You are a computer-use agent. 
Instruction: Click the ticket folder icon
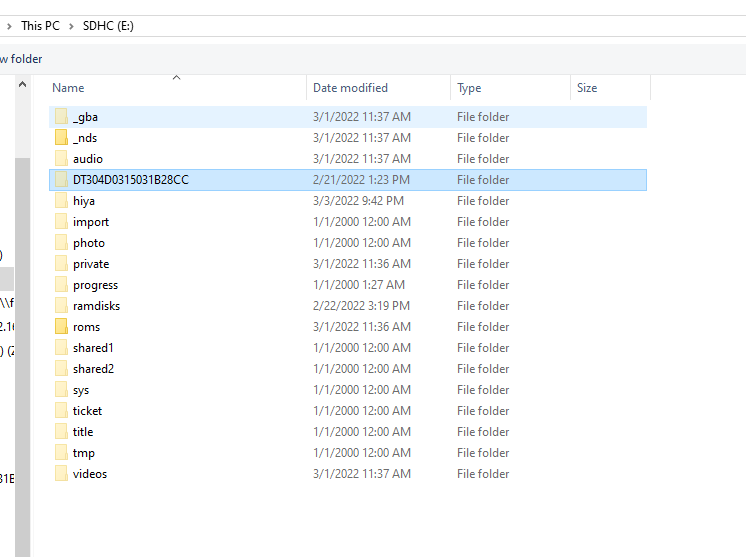pyautogui.click(x=61, y=410)
